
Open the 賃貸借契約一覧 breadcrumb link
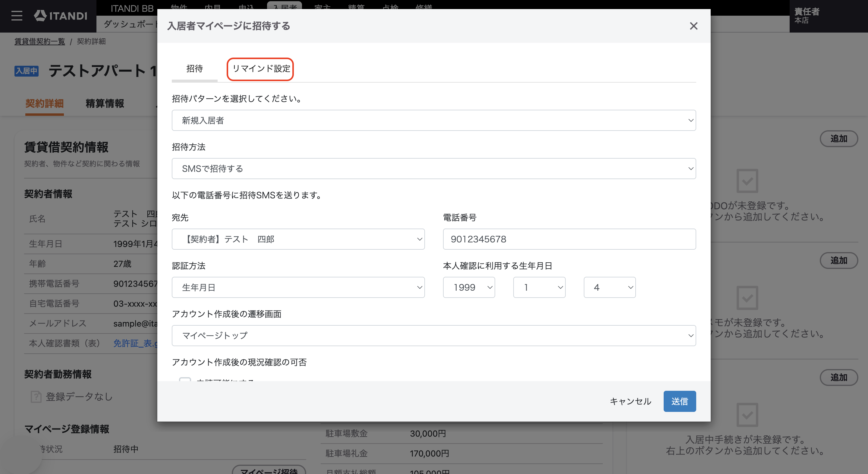click(40, 42)
